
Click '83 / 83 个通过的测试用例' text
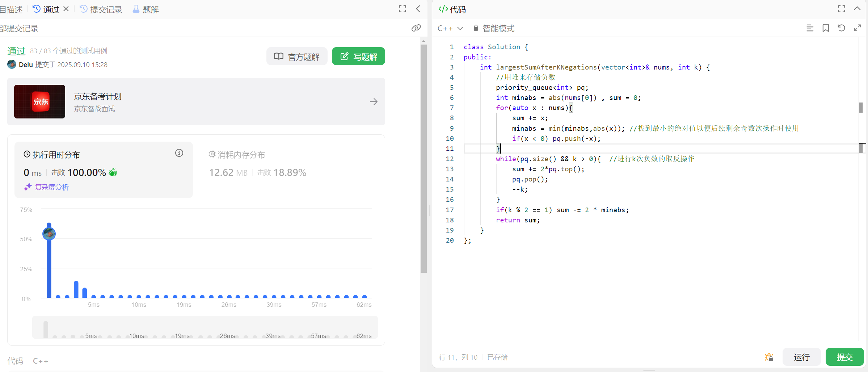click(x=69, y=51)
